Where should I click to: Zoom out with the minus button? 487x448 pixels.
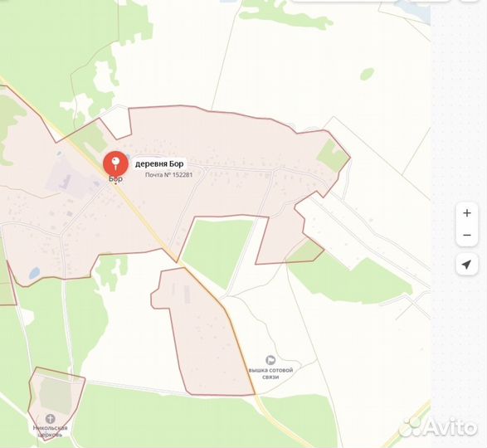tap(467, 235)
